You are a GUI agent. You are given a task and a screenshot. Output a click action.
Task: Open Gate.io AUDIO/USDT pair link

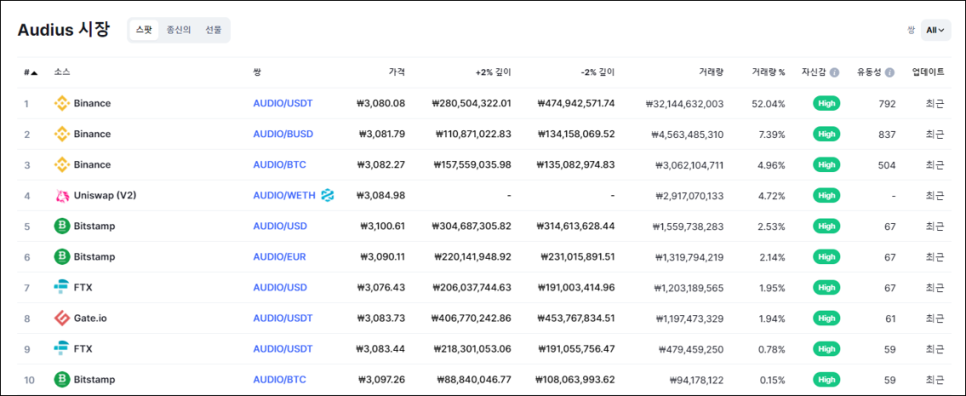[283, 318]
